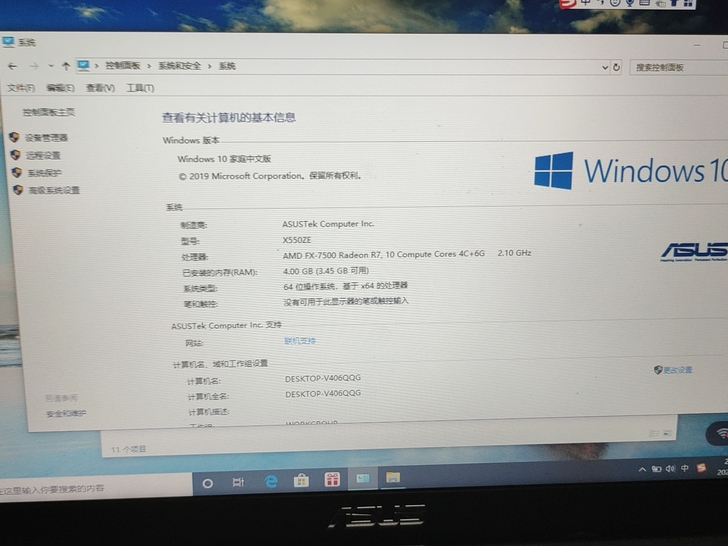Show hidden tray icons with up chevron
Viewport: 728px width, 546px height.
point(642,469)
